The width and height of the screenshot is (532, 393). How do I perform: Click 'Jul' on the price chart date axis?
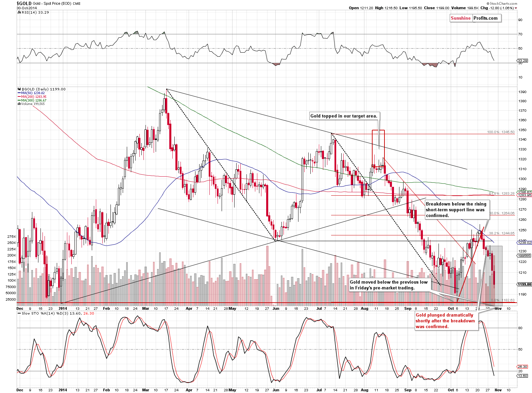319,308
